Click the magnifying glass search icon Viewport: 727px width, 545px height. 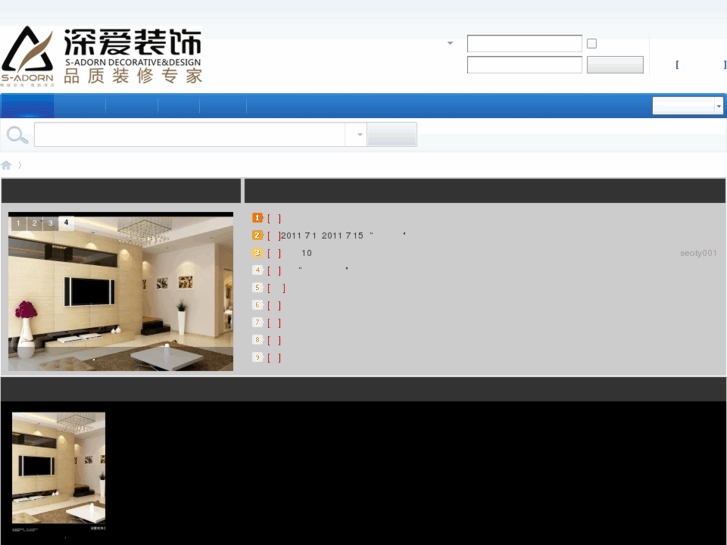pyautogui.click(x=18, y=135)
